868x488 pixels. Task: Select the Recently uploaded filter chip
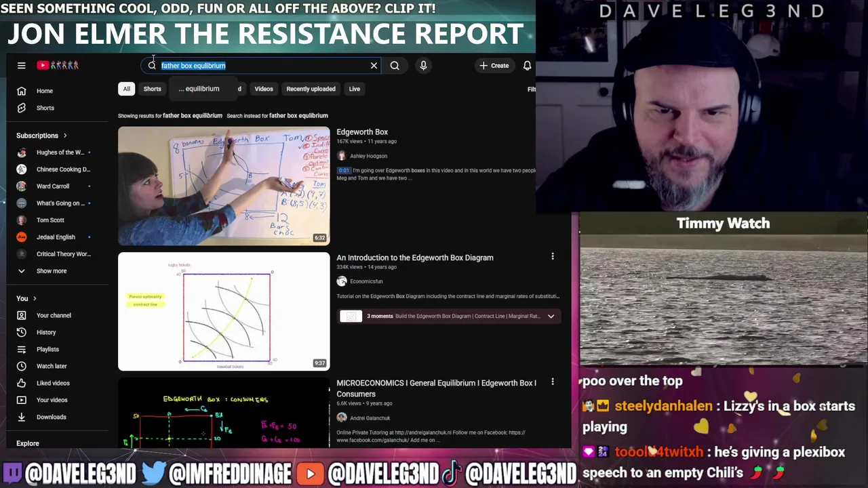pyautogui.click(x=311, y=89)
